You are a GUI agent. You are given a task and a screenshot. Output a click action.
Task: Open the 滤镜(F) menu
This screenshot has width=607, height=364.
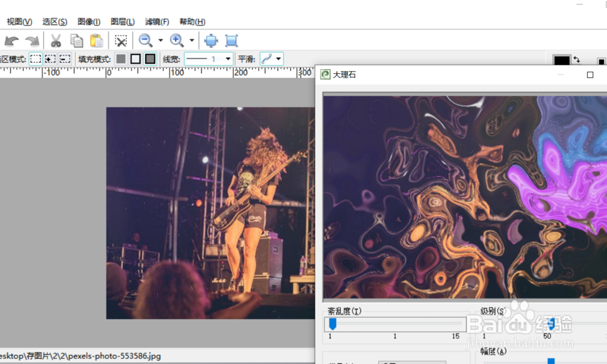(x=157, y=22)
